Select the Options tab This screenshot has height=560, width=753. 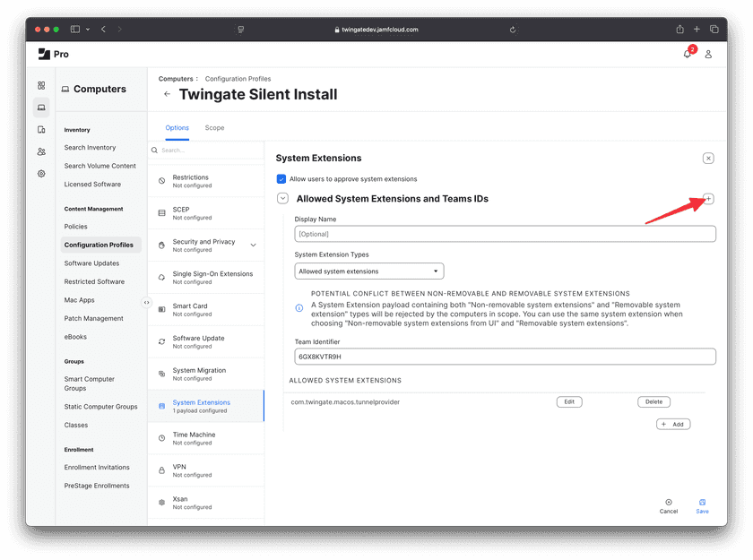coord(177,128)
